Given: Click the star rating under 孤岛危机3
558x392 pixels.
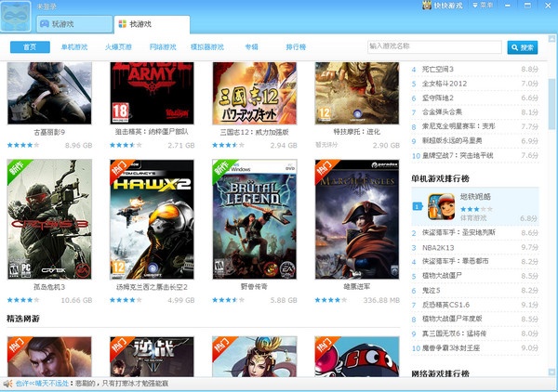Looking at the screenshot, I should tap(23, 300).
